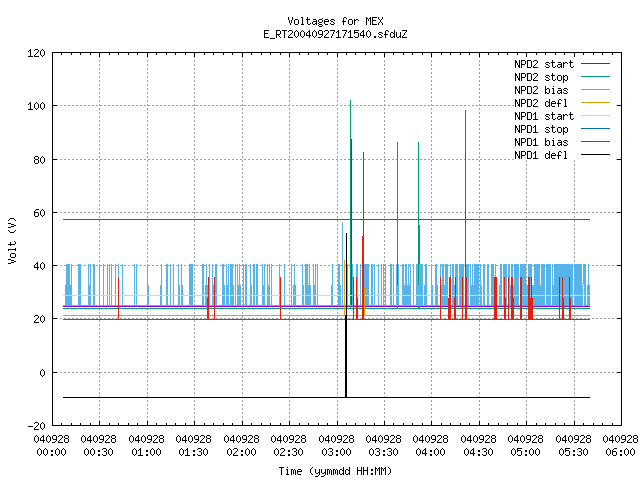Click the 'NPD1 start' legend label
This screenshot has width=640, height=480.
coord(544,116)
